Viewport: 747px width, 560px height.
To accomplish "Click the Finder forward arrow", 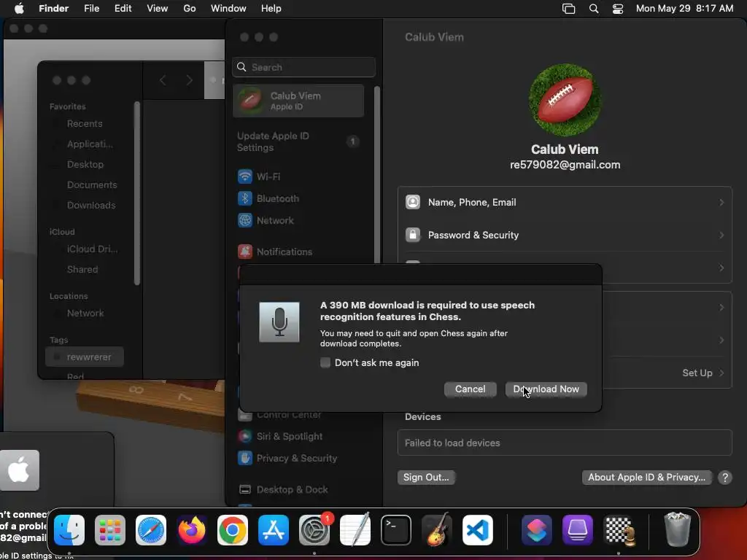I will 189,80.
